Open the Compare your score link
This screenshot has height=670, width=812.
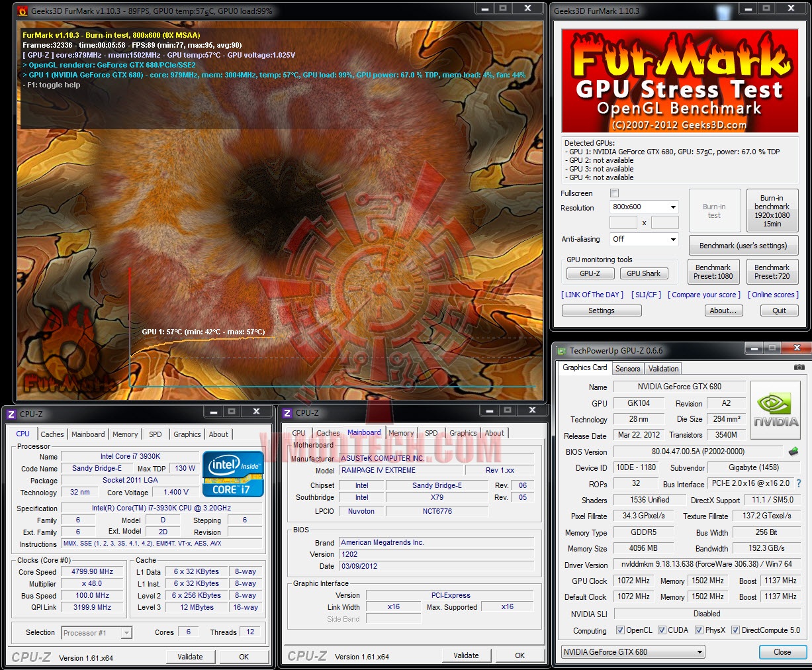coord(704,295)
